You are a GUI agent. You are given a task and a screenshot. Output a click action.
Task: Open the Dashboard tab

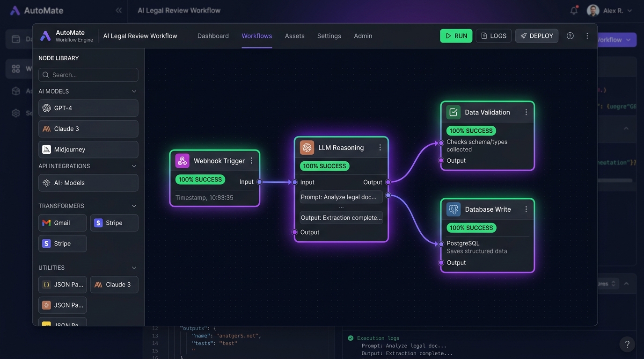(x=213, y=36)
